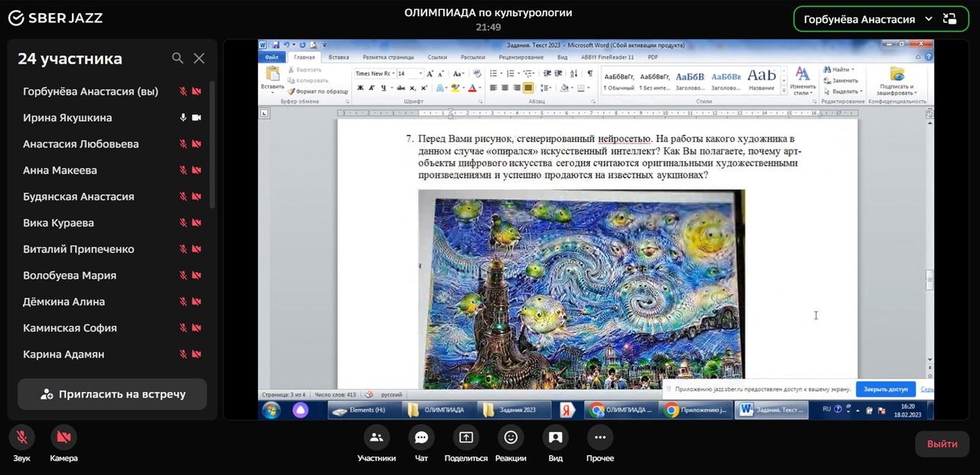Click the muted microphone icon beside Карина Адамян
980x475 pixels.
[x=183, y=354]
